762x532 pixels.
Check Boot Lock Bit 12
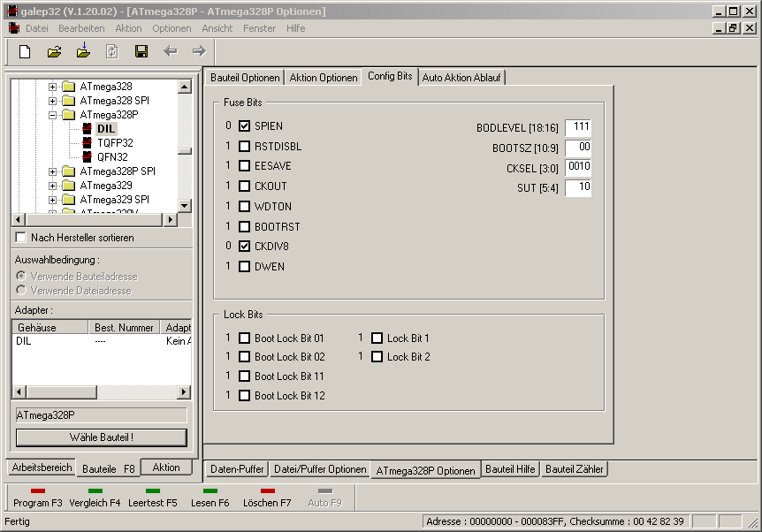click(x=245, y=396)
